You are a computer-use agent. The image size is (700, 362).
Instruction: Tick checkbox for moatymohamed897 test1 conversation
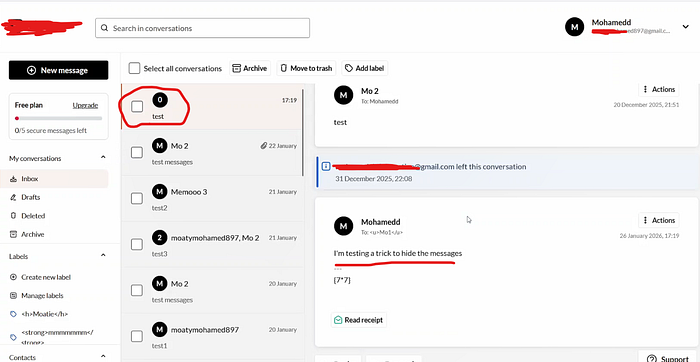pos(137,336)
